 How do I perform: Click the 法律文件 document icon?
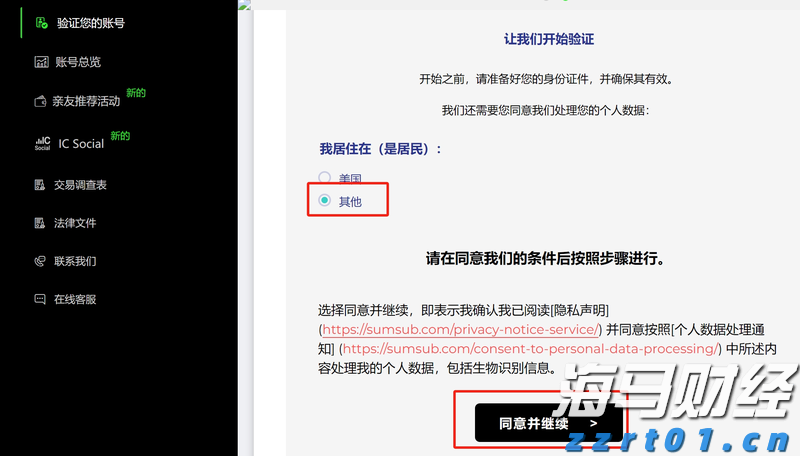tap(40, 223)
